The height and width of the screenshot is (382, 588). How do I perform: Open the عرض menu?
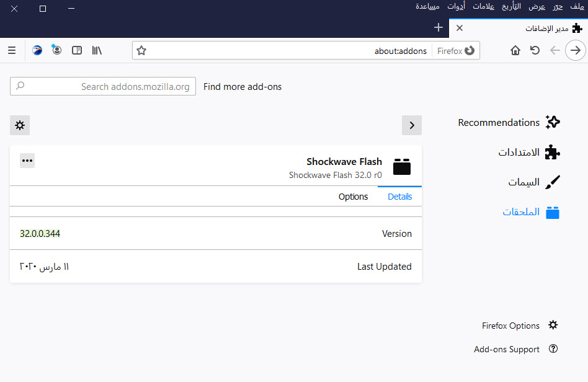click(537, 6)
